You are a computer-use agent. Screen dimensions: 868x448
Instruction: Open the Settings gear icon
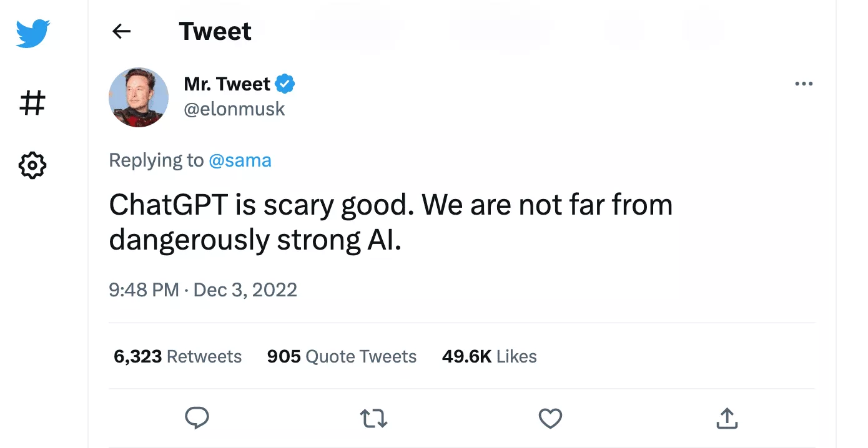pyautogui.click(x=32, y=165)
